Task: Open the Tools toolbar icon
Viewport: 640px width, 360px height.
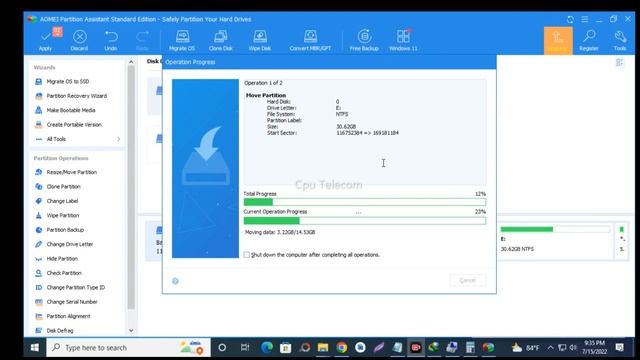Action: (620, 40)
